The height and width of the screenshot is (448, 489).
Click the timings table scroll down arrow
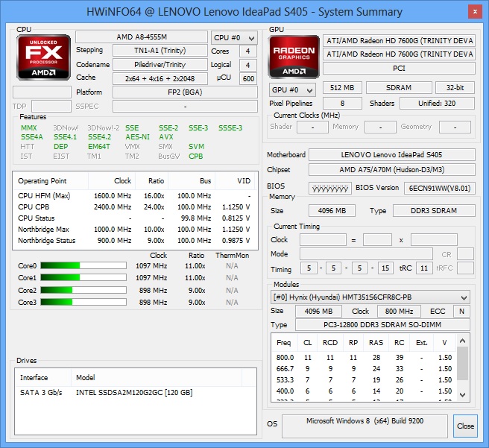tap(462, 394)
